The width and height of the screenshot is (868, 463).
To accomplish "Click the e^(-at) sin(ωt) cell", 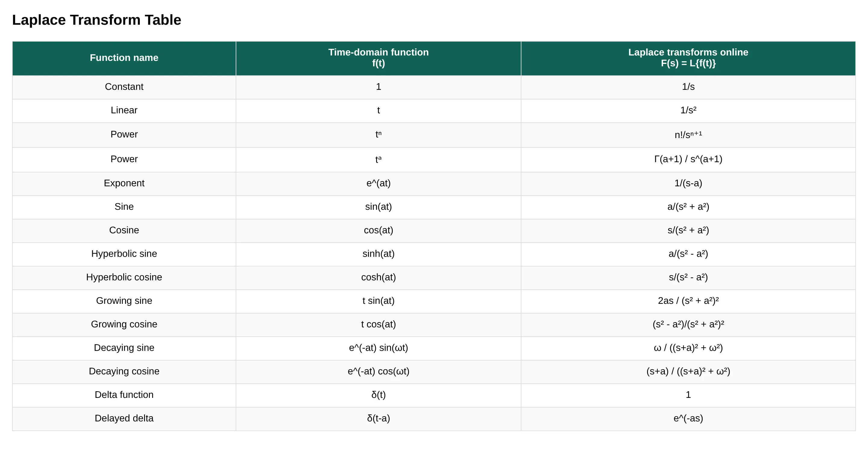I will coord(378,348).
